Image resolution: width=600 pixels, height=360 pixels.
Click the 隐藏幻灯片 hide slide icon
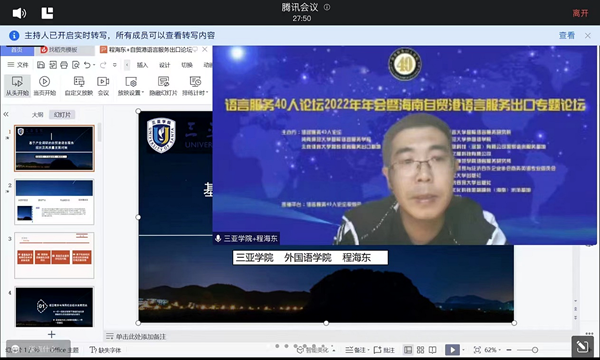tap(163, 81)
